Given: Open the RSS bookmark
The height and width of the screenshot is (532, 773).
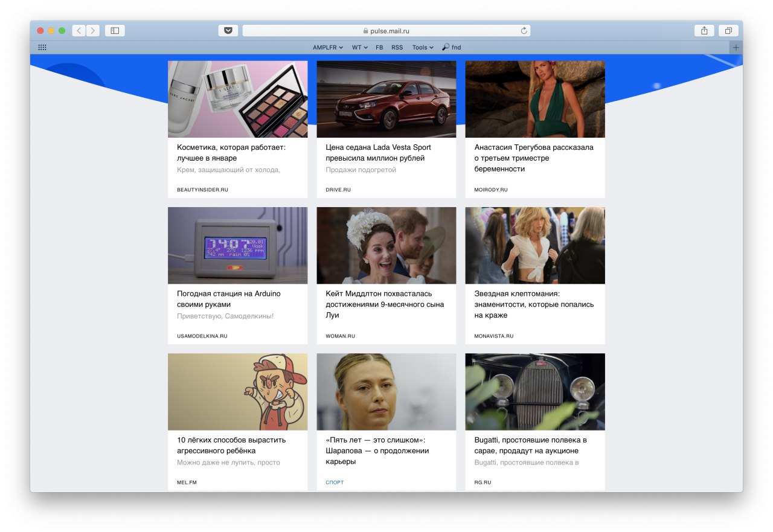Looking at the screenshot, I should [x=397, y=47].
